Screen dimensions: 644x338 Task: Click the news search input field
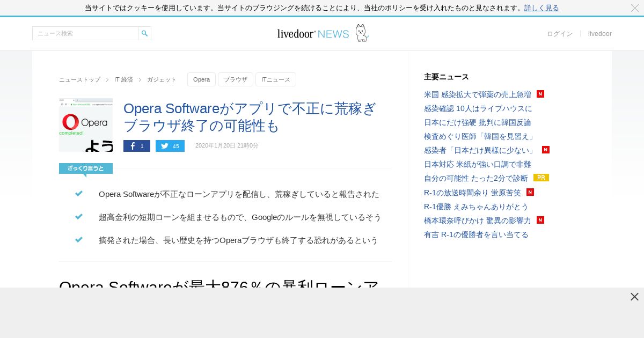click(x=85, y=33)
